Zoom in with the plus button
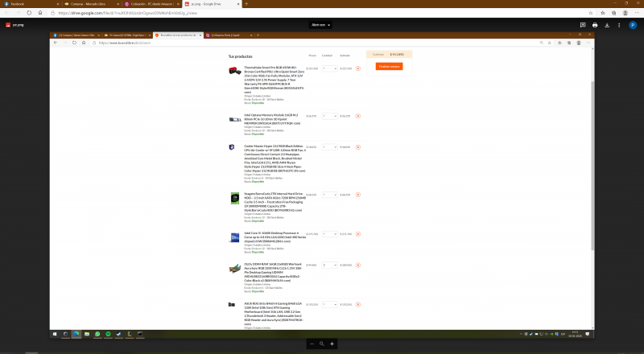Image resolution: width=644 pixels, height=354 pixels. point(332,344)
